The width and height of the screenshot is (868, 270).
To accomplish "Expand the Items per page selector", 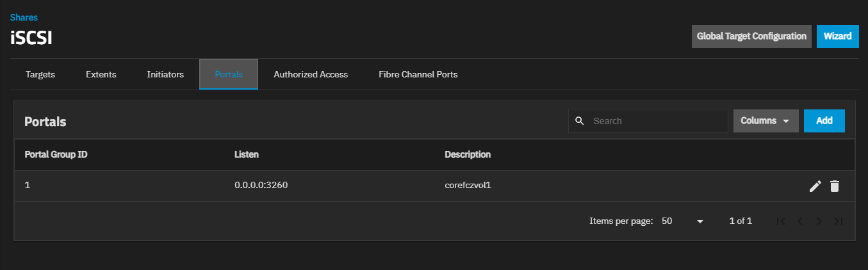I will 683,221.
